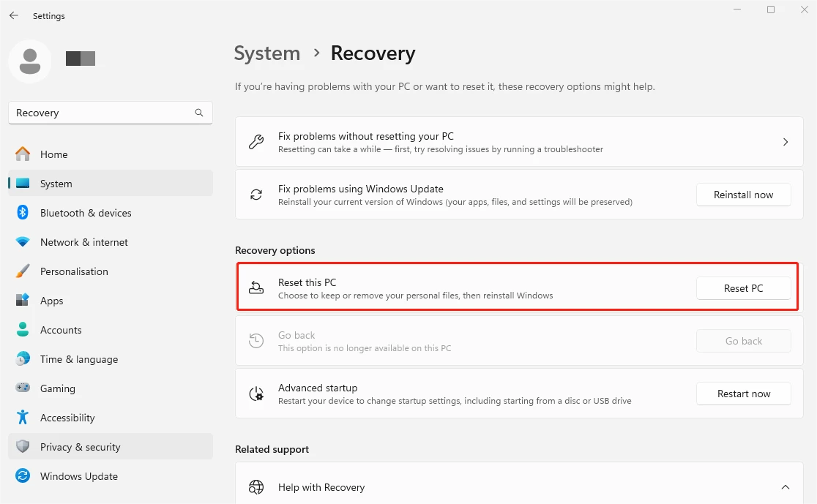Click the Windows Update reinstall arrows icon

pos(256,195)
